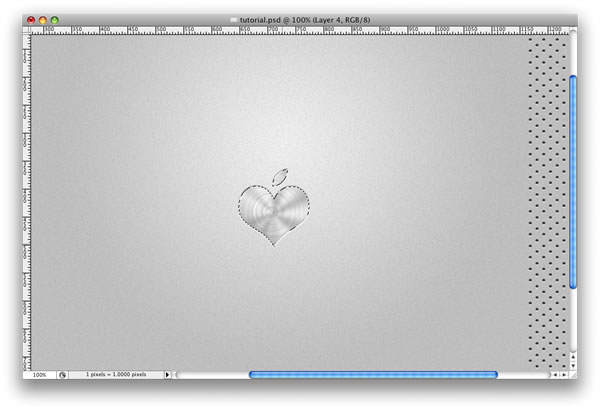Zoom the window with the green button
This screenshot has width=600, height=410.
tap(55, 20)
